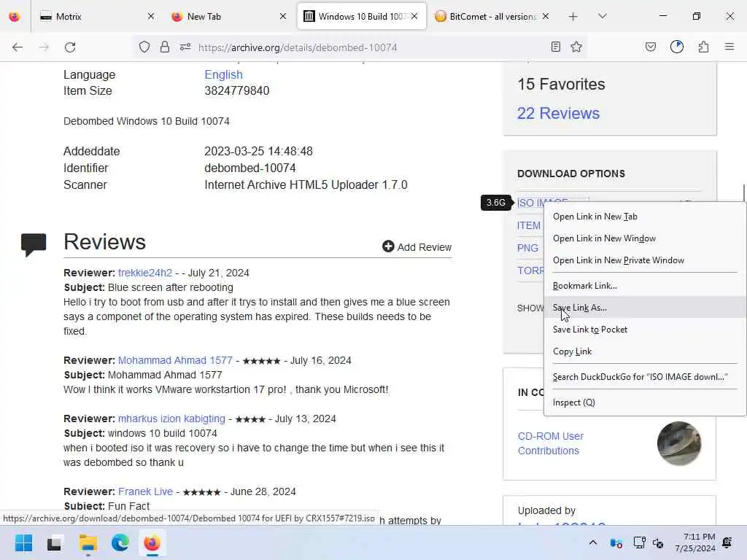Choose Open Link in New Window

(x=645, y=238)
